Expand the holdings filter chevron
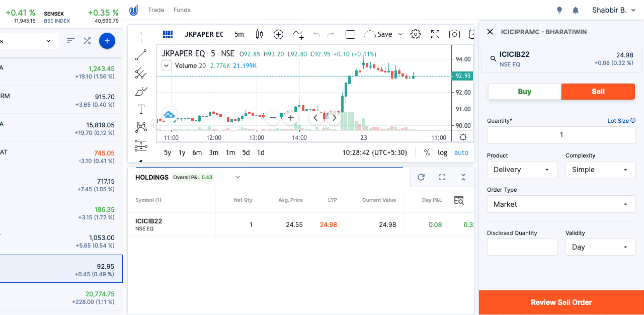The image size is (644, 315). click(x=238, y=177)
